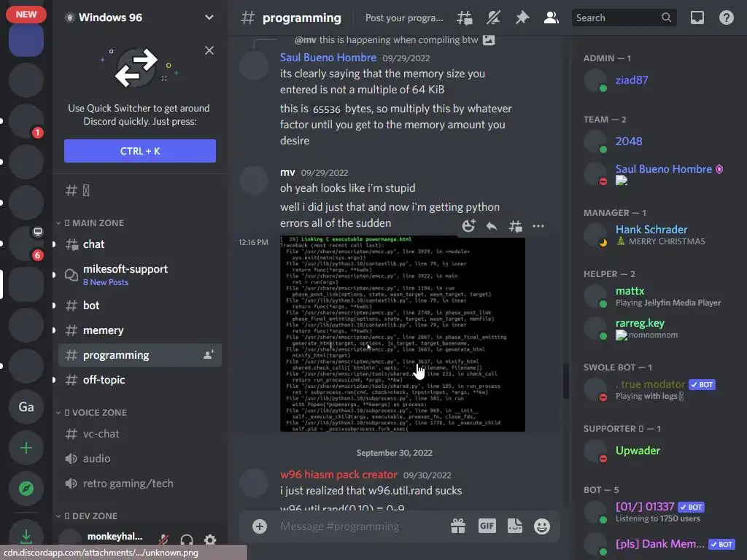The height and width of the screenshot is (560, 747).
Task: Open Threads icon in channel header
Action: click(x=465, y=18)
